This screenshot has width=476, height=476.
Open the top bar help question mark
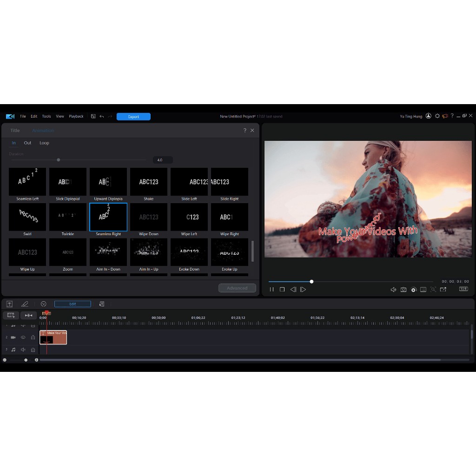pyautogui.click(x=452, y=116)
